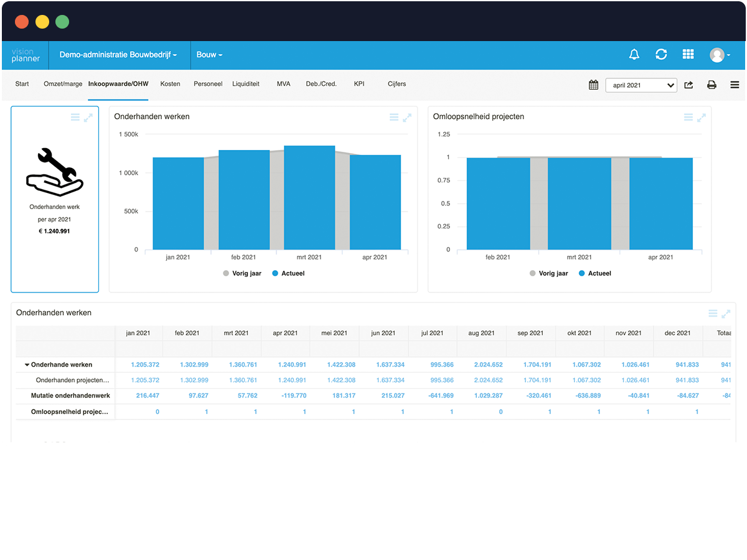Click the share export icon

(688, 85)
